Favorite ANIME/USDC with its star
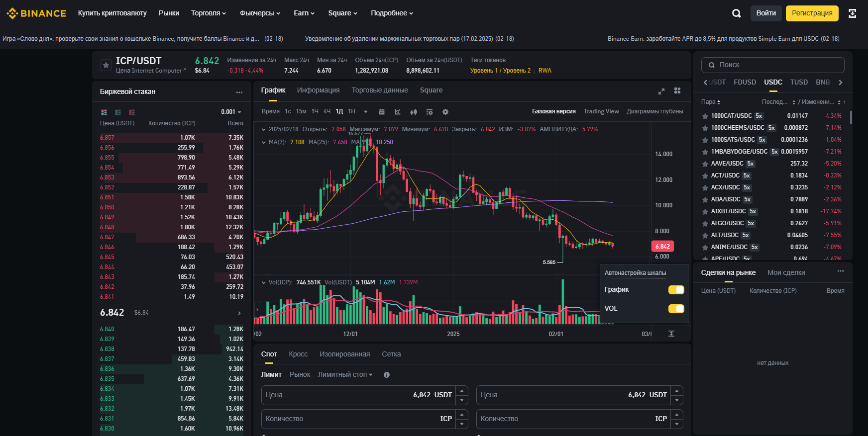This screenshot has height=436, width=868. (705, 248)
